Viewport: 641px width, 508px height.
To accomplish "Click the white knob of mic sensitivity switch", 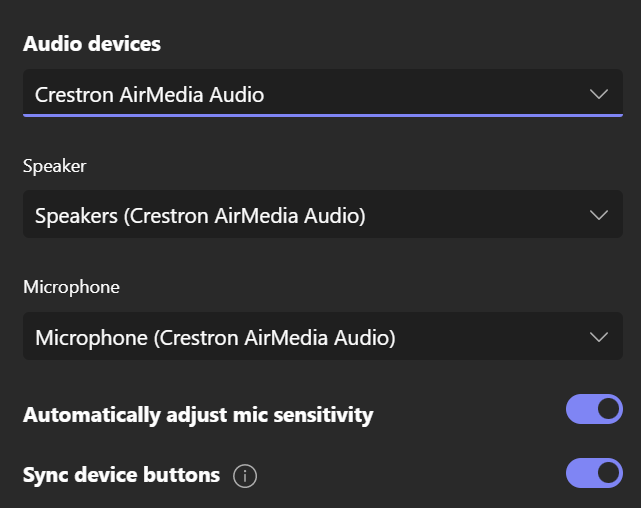I will pyautogui.click(x=608, y=409).
